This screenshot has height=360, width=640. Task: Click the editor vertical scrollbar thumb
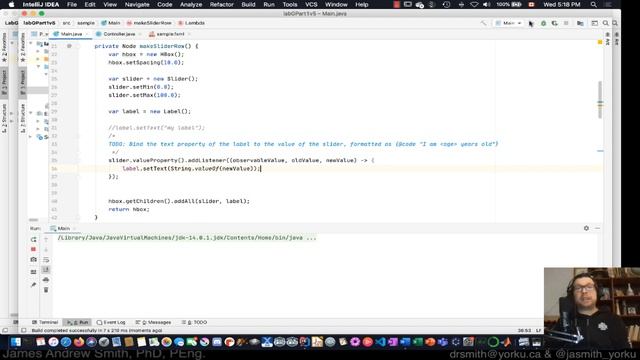pyautogui.click(x=600, y=100)
